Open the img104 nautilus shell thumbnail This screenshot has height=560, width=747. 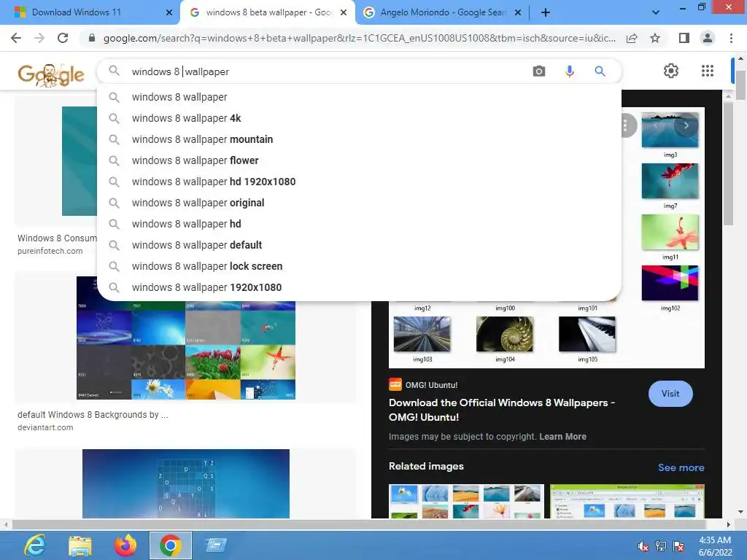point(505,334)
